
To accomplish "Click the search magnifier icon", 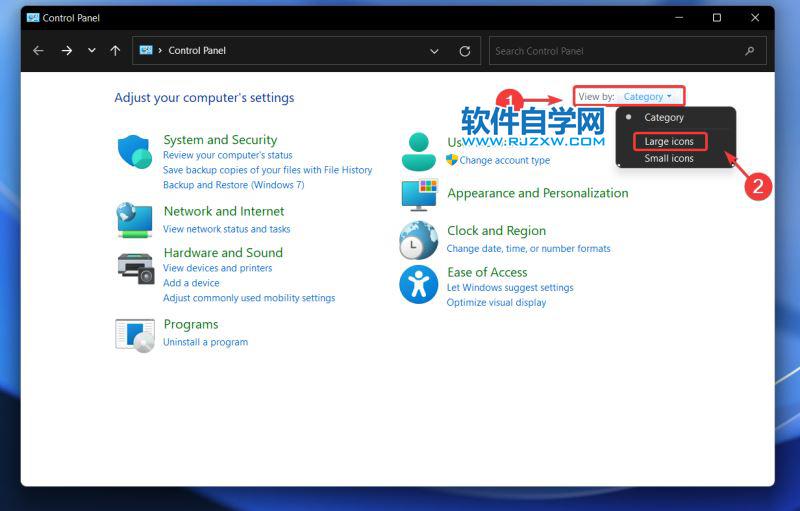I will pyautogui.click(x=749, y=50).
